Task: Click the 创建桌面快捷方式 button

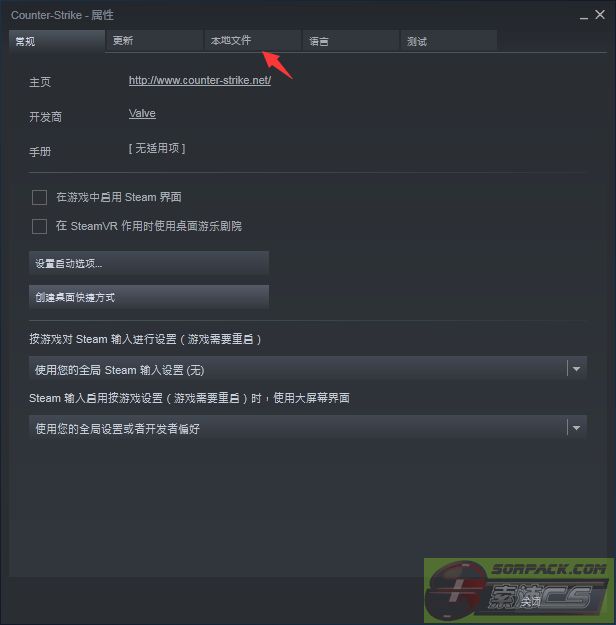Action: click(x=149, y=297)
